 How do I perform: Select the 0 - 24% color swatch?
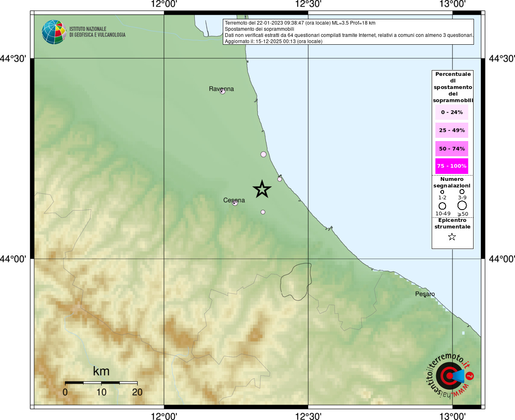452,112
